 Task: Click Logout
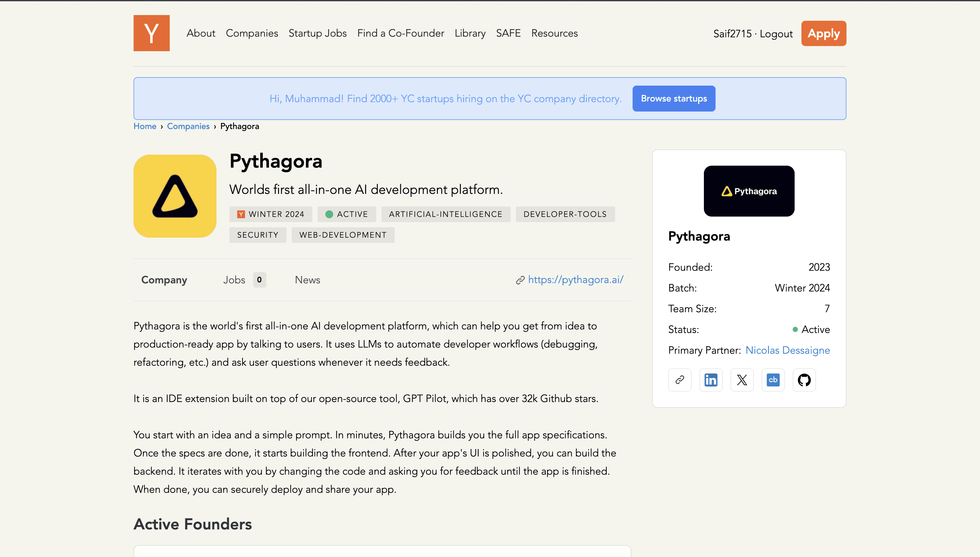coord(776,34)
